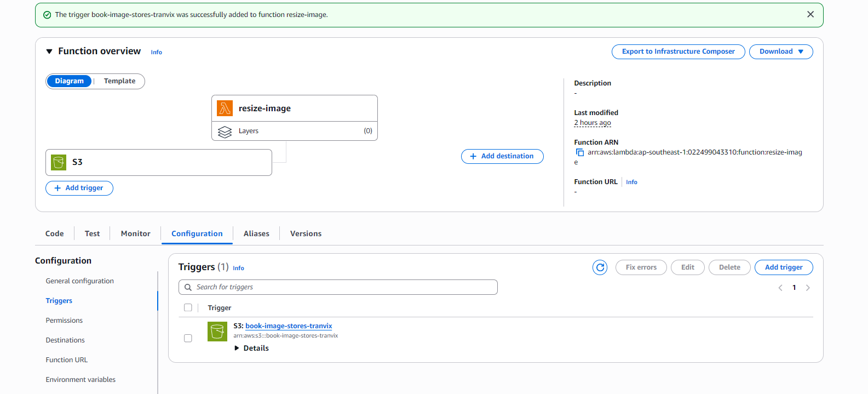
Task: Click Add trigger in Triggers panel
Action: coord(784,267)
